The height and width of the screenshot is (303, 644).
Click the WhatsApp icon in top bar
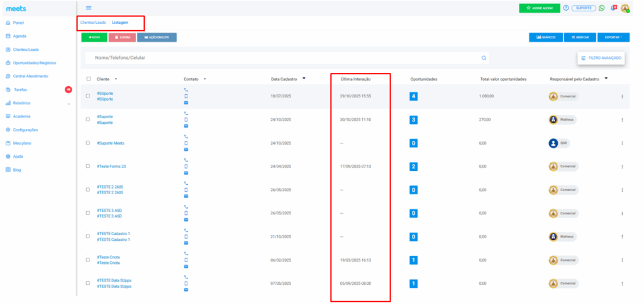pyautogui.click(x=601, y=8)
